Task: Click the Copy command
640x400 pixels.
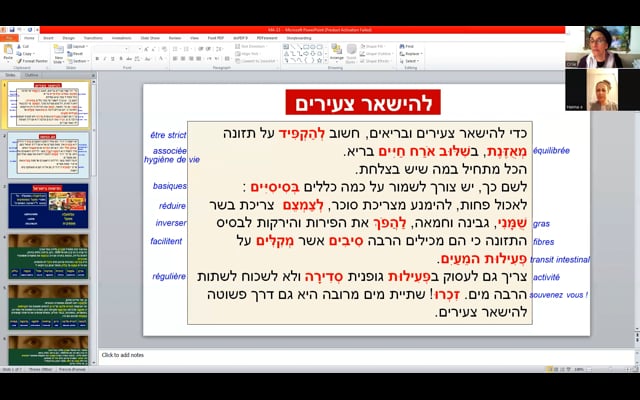Action: click(x=24, y=53)
